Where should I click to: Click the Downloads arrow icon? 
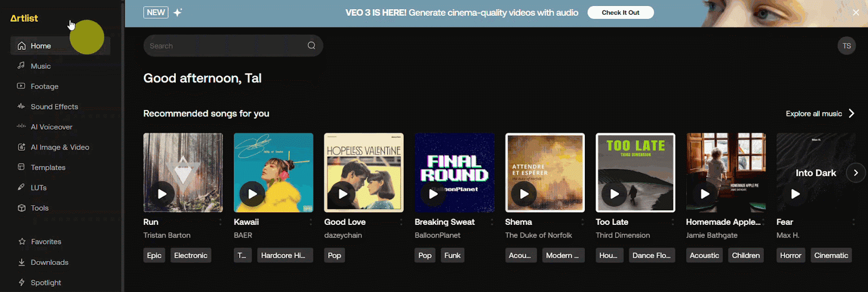click(x=22, y=262)
